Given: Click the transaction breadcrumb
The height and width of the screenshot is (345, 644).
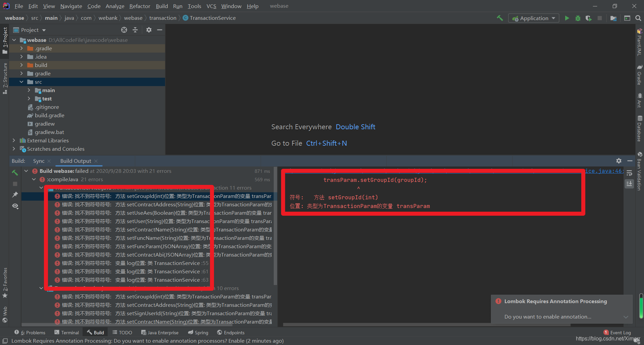Looking at the screenshot, I should [x=163, y=18].
